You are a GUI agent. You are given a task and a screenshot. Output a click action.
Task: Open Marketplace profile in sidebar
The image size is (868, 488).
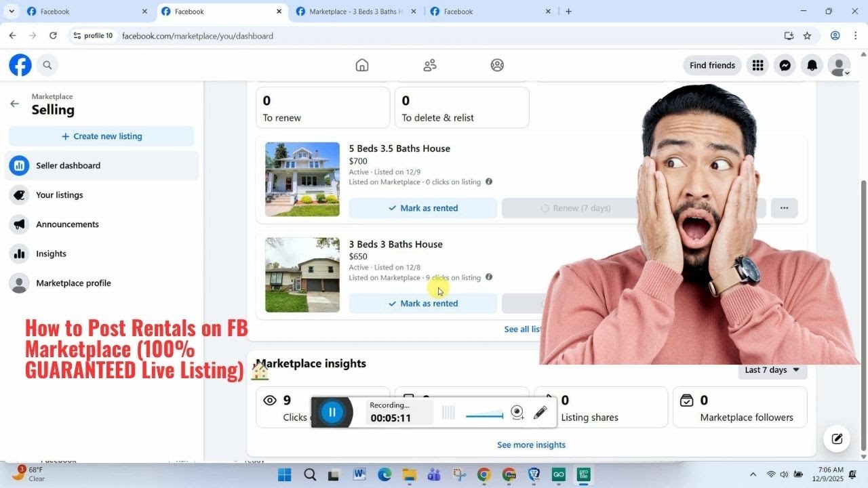[102, 283]
